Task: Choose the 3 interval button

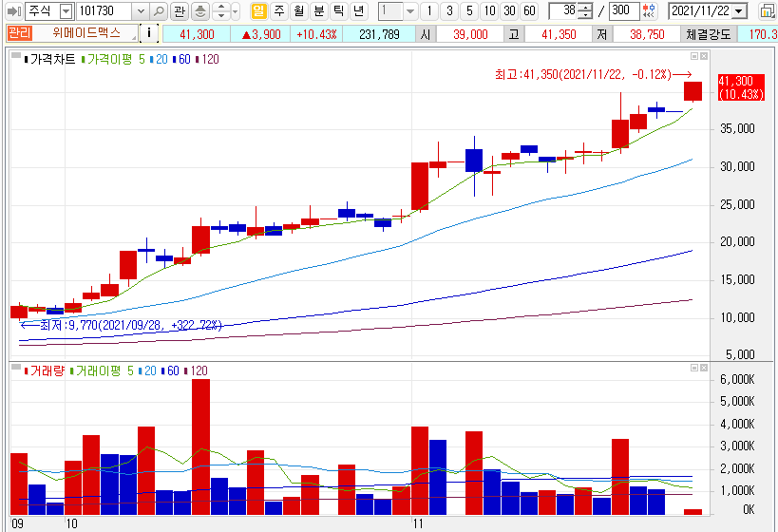Action: point(449,10)
